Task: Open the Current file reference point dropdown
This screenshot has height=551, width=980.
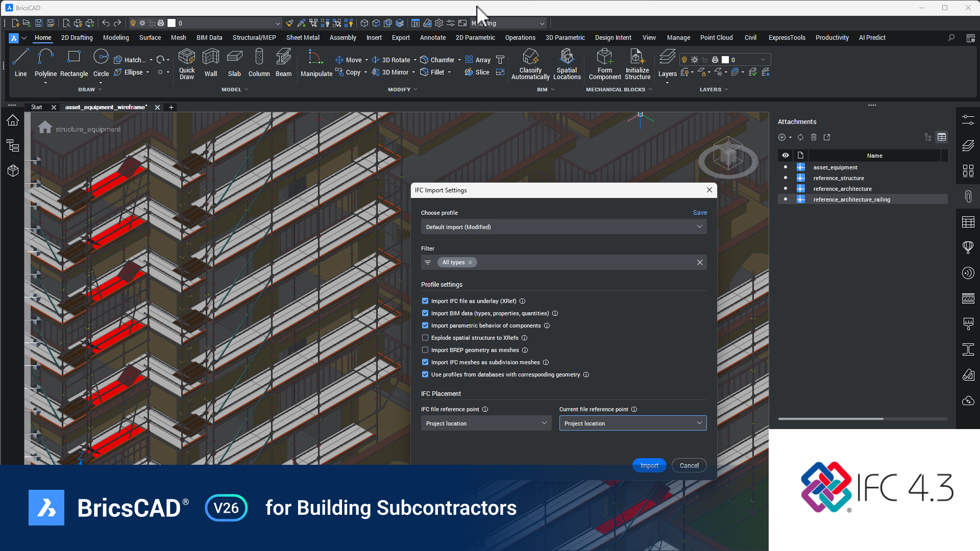Action: (x=632, y=423)
